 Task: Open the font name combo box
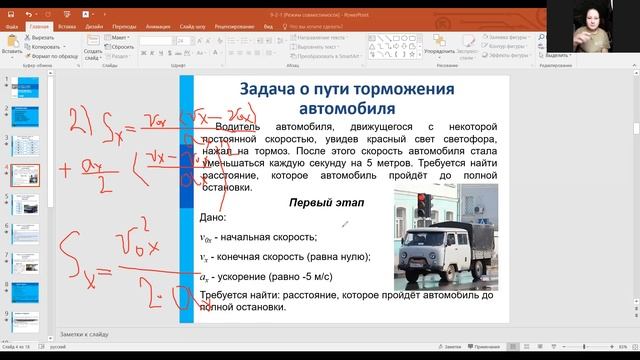click(157, 41)
